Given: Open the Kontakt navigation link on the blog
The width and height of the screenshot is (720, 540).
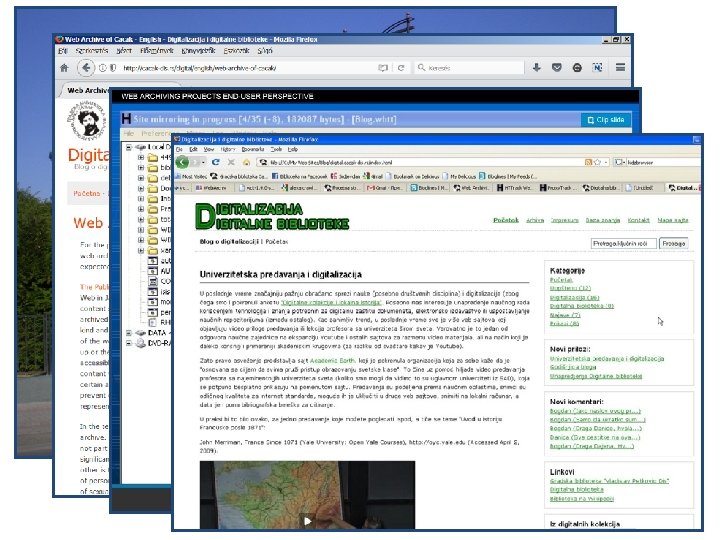Looking at the screenshot, I should coord(638,220).
